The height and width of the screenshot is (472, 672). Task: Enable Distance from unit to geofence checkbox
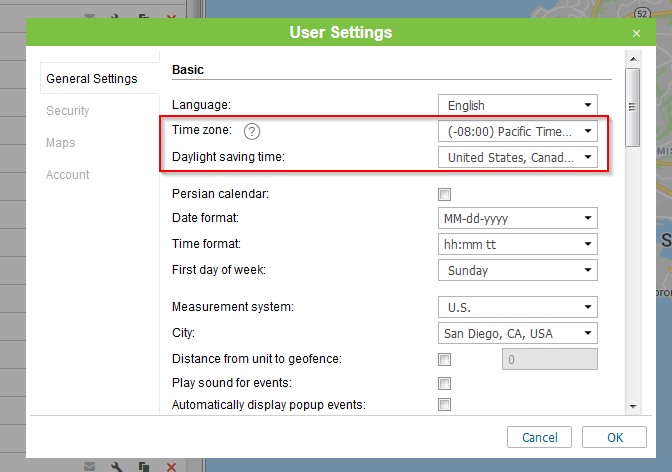[445, 360]
